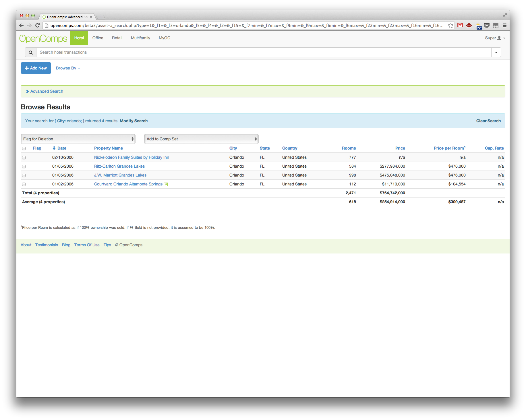Switch to the Retail tab
Viewport: 526px width, 420px height.
click(x=117, y=38)
